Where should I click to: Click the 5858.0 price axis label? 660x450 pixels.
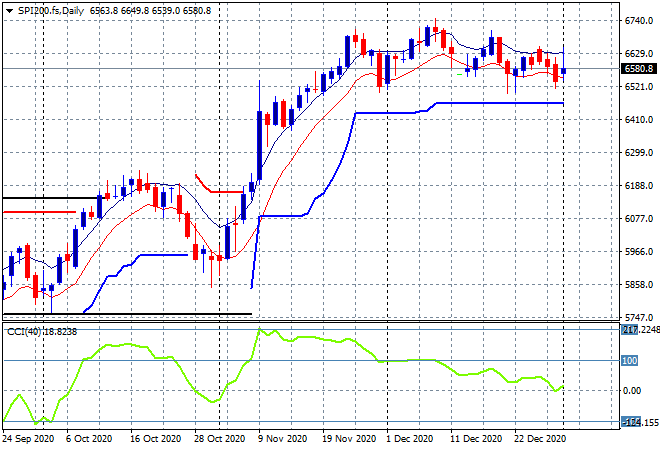point(639,285)
